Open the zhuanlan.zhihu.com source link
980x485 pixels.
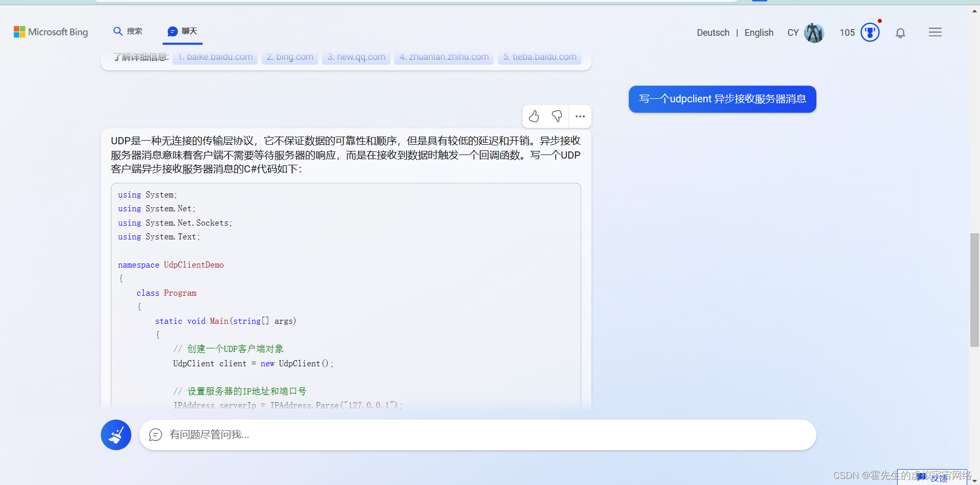[x=444, y=57]
